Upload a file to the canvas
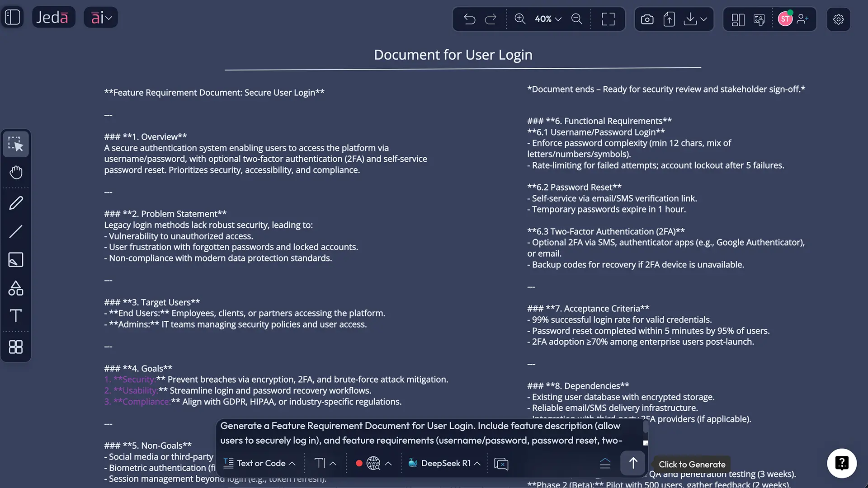This screenshot has height=488, width=868. pos(669,19)
